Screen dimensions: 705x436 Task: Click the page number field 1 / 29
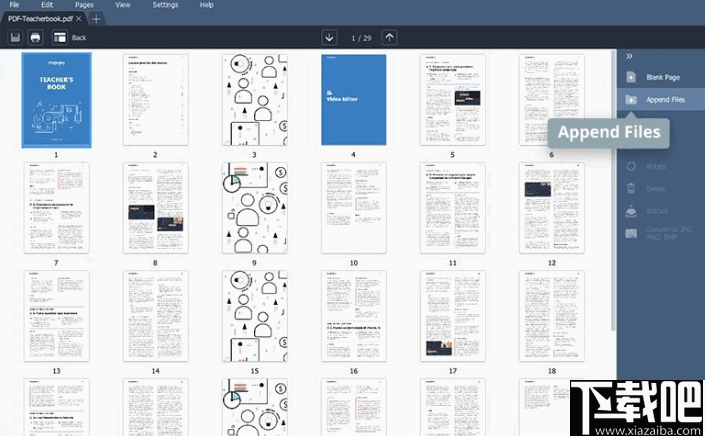(x=361, y=38)
